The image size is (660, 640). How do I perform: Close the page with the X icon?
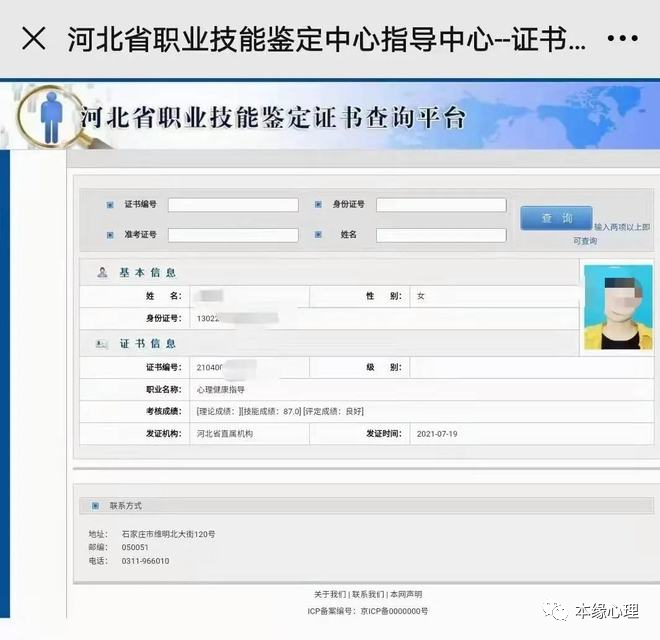pos(34,39)
